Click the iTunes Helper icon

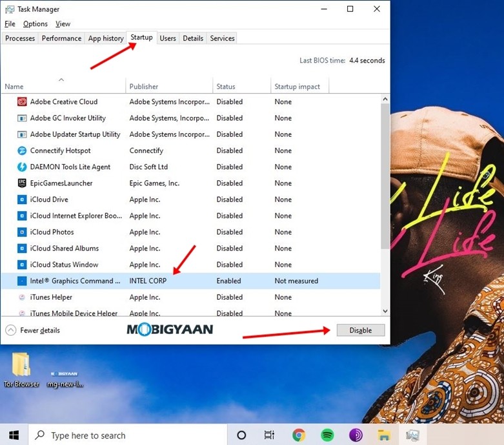pos(22,297)
